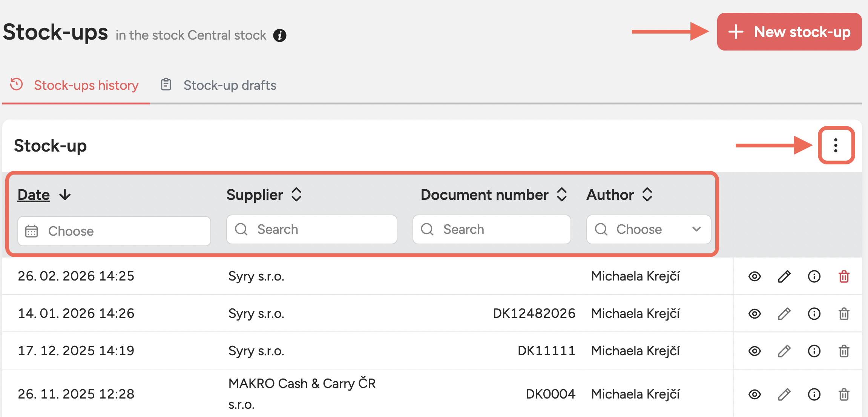Image resolution: width=868 pixels, height=417 pixels.
Task: Select the Stock-ups history tab
Action: [x=86, y=85]
